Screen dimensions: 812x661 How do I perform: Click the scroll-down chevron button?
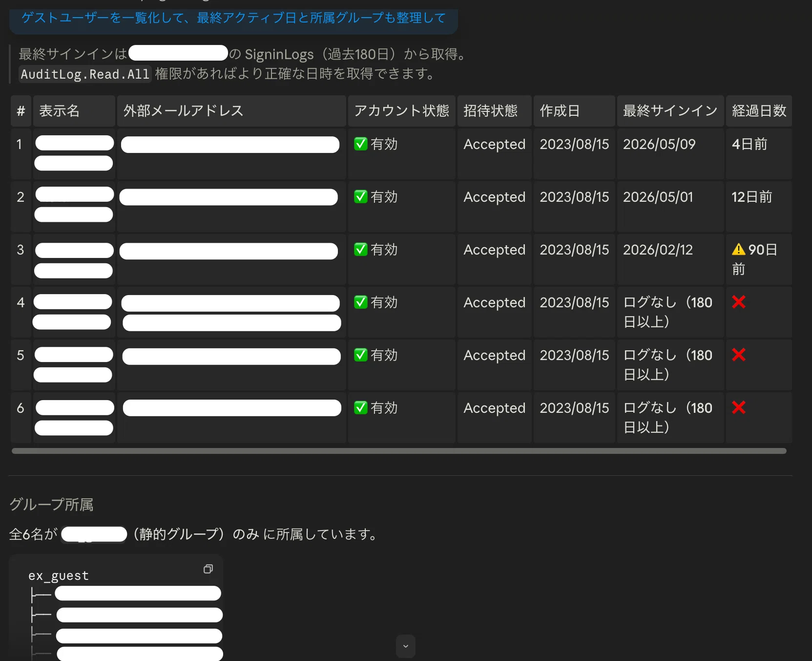405,646
